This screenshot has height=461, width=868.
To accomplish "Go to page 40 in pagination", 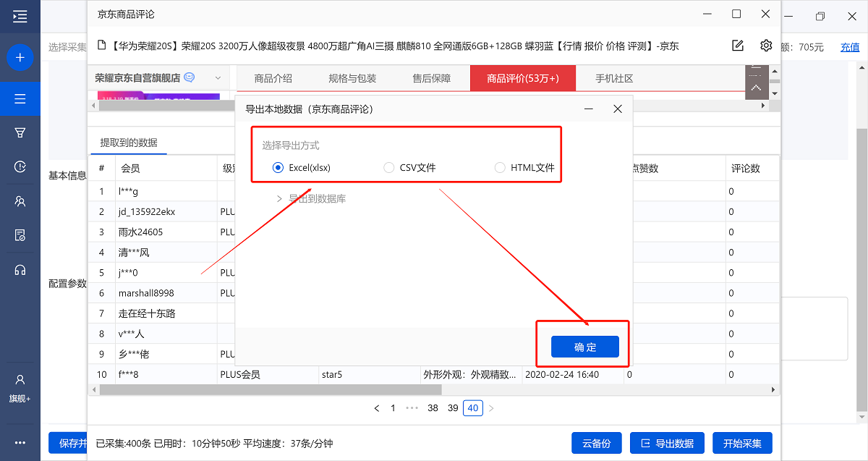I will (473, 408).
